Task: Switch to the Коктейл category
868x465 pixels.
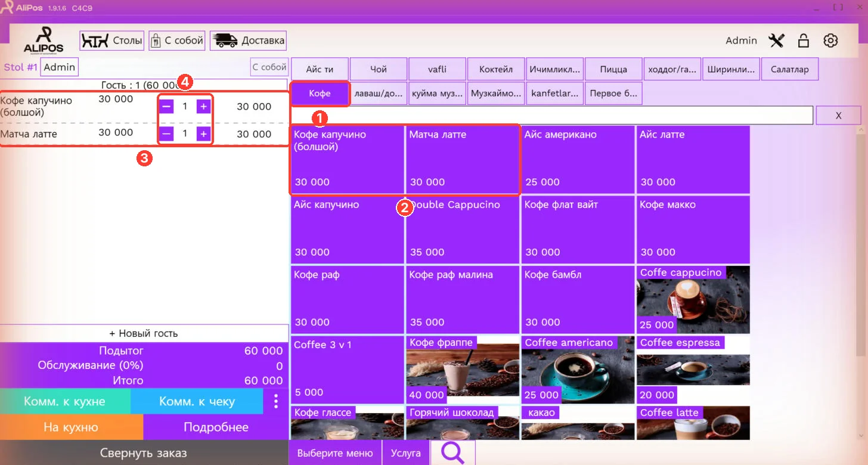Action: [x=496, y=69]
